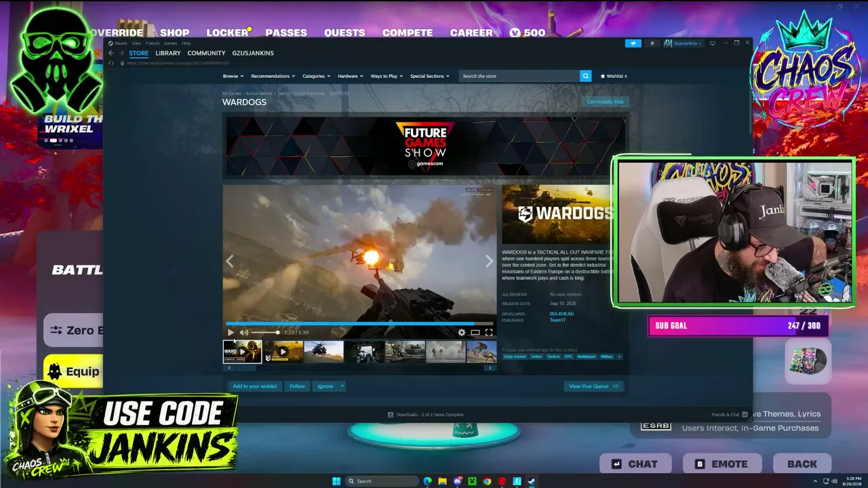
Task: Expand the Categories dropdown
Action: (315, 76)
